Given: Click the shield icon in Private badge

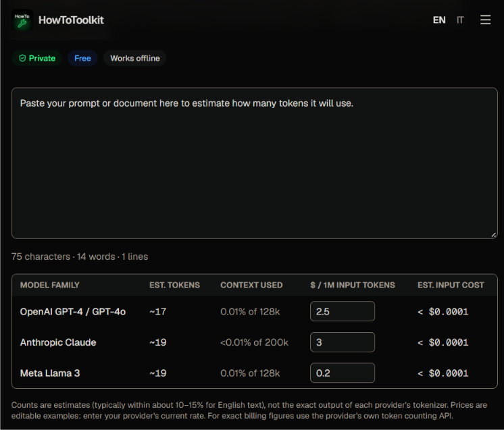Looking at the screenshot, I should (x=22, y=58).
